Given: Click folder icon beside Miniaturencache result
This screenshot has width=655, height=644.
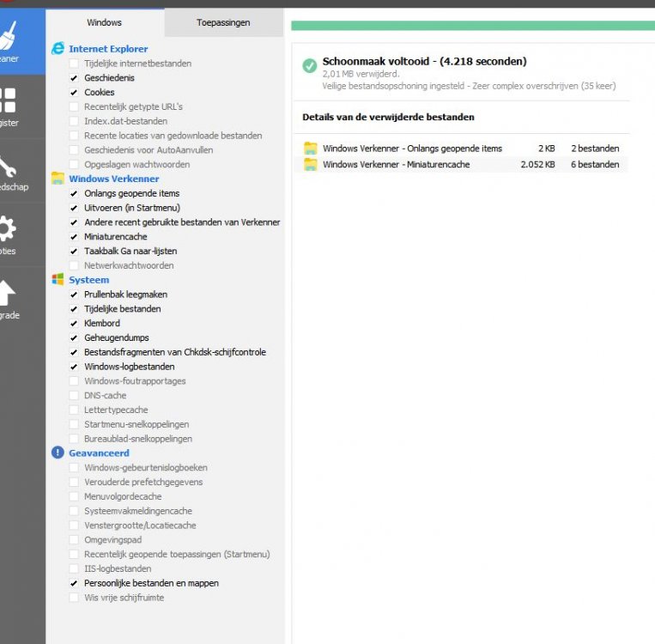Looking at the screenshot, I should click(311, 164).
